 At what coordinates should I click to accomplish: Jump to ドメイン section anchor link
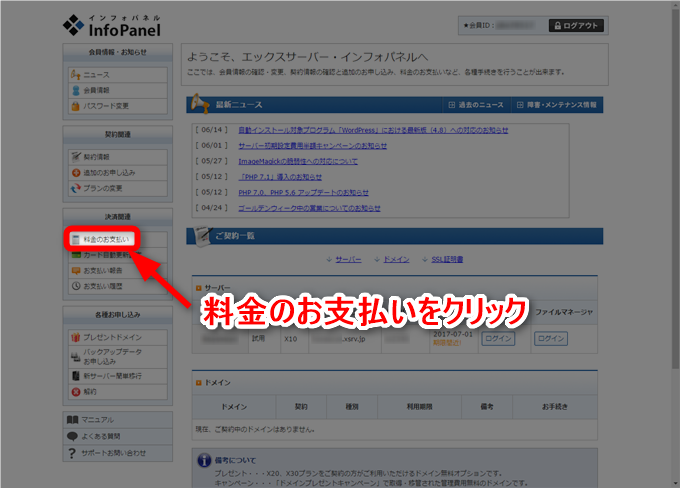click(396, 259)
